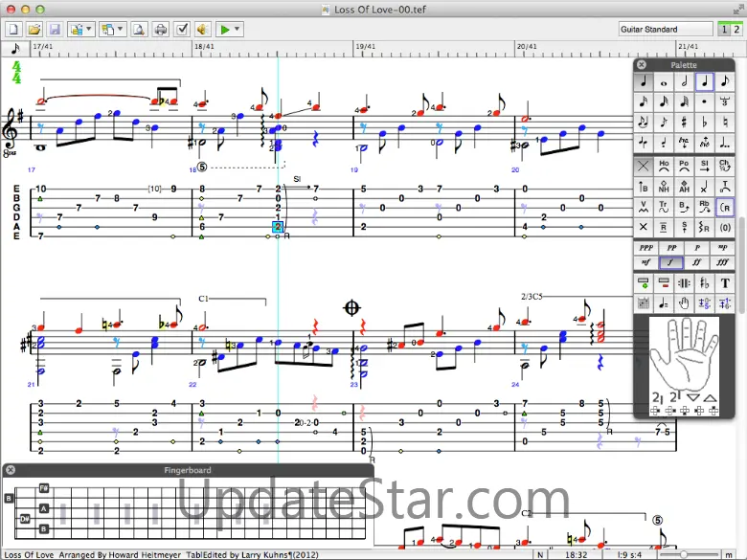Select whole note in Palette
The image size is (747, 560).
tap(664, 82)
